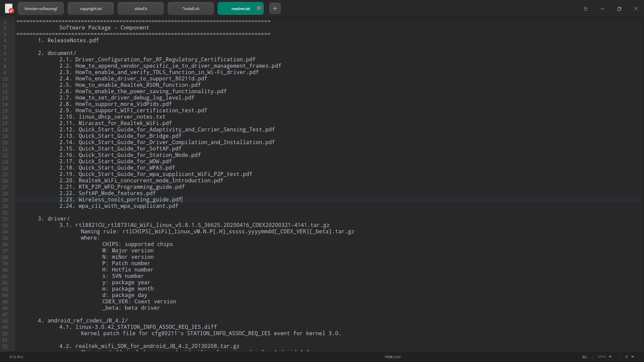Screen dimensions: 644x362
Task: Open the syntax highlight dropdown labeled 无
Action: (x=629, y=357)
